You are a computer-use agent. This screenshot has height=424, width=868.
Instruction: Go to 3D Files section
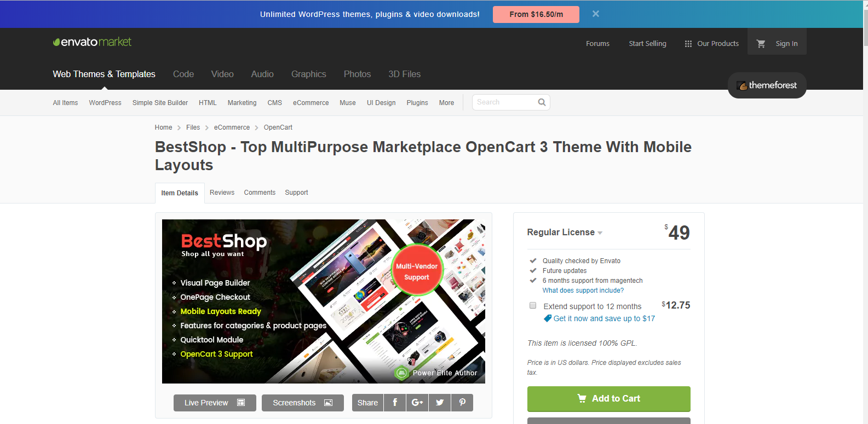pos(405,74)
